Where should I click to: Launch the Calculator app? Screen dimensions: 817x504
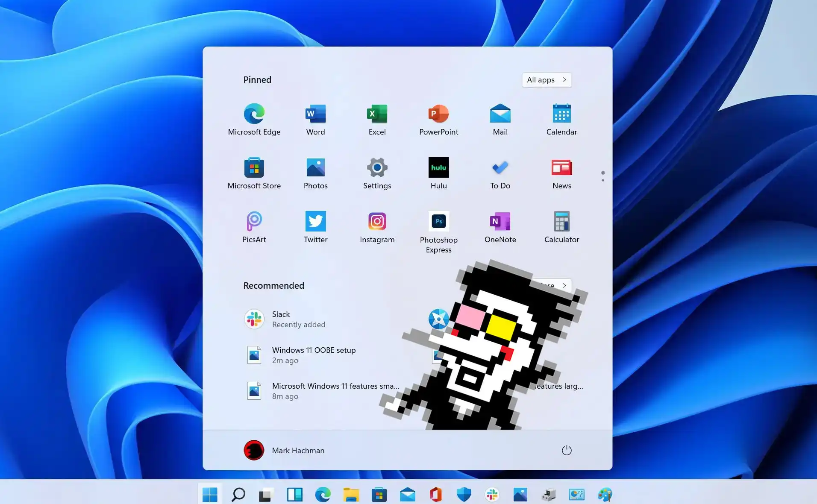[561, 227]
